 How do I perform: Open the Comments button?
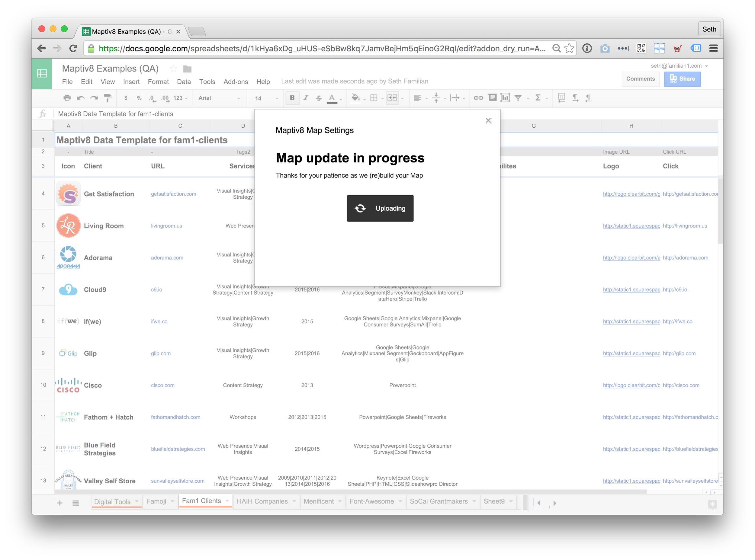(x=641, y=79)
